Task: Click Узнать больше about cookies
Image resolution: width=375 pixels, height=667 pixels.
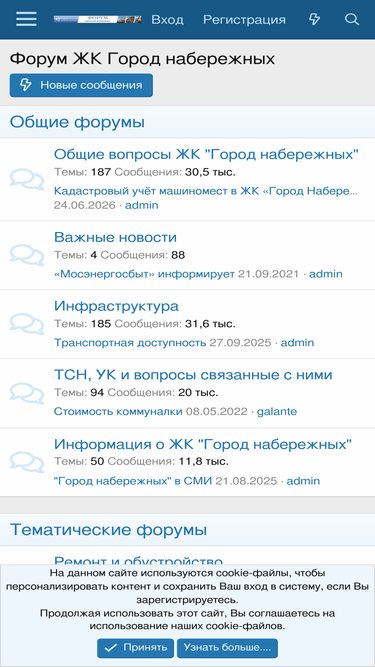Action: [x=227, y=648]
